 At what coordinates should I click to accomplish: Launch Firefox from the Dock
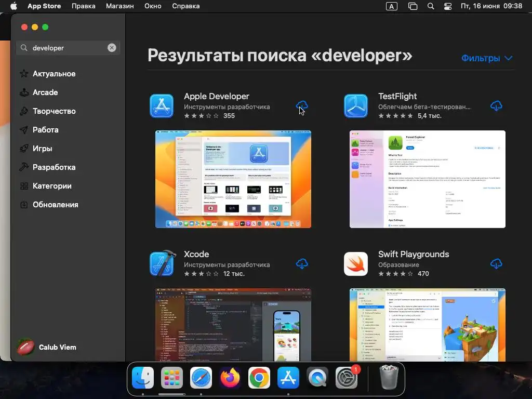click(230, 378)
